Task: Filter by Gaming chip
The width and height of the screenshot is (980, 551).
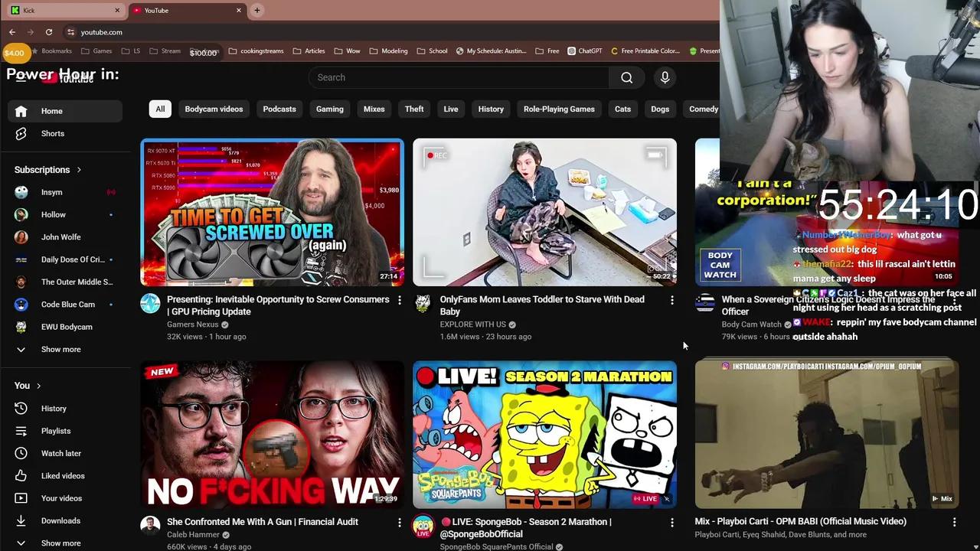Action: (330, 109)
